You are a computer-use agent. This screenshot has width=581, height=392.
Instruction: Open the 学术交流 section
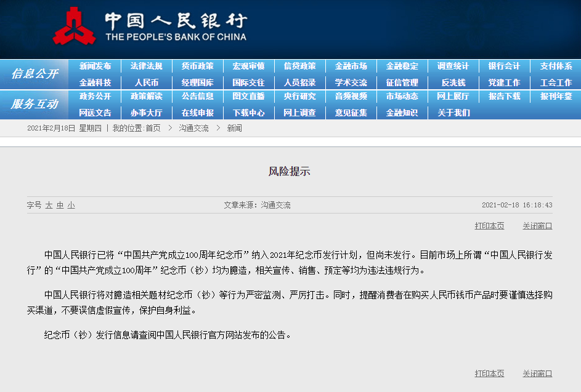click(351, 82)
